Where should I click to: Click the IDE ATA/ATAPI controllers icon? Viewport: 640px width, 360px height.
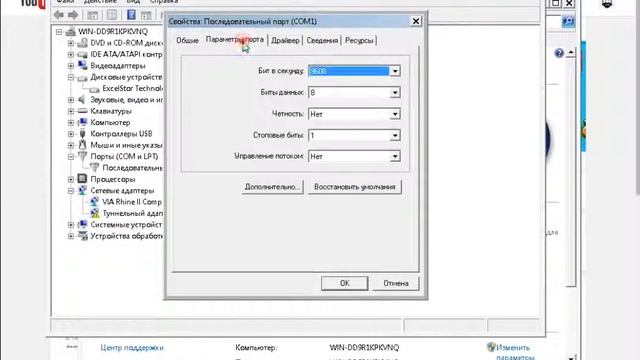[x=82, y=54]
